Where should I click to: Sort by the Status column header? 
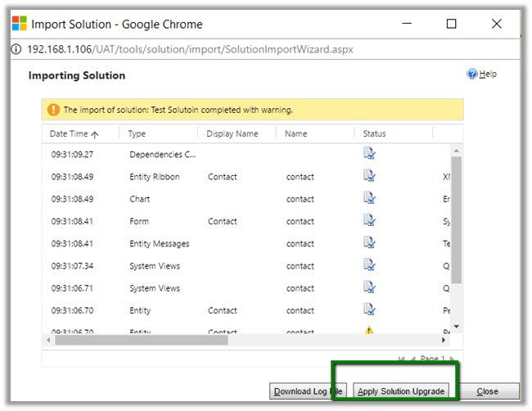[x=374, y=133]
